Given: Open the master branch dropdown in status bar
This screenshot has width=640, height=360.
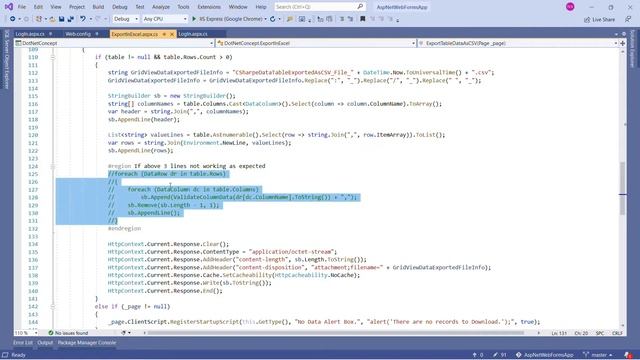Looking at the screenshot, I should 598,355.
